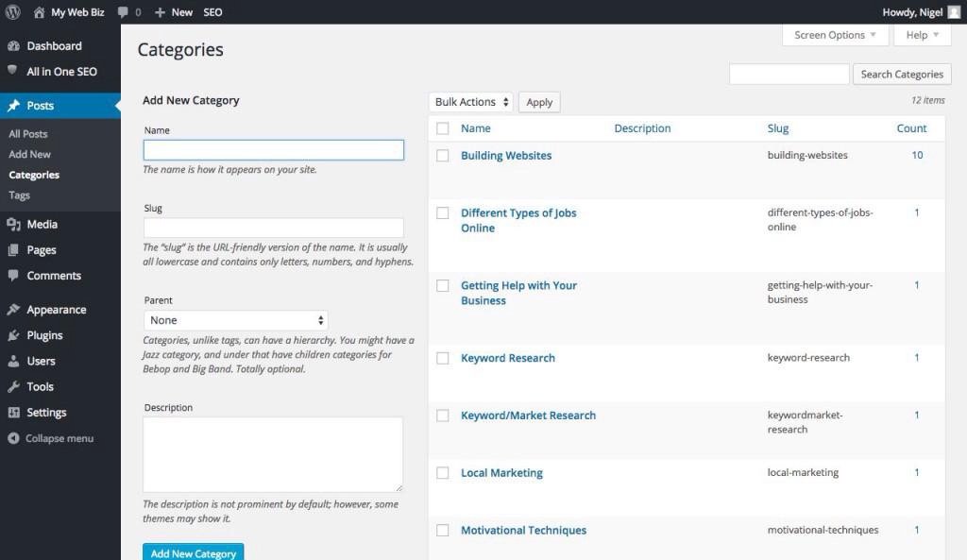
Task: Click the Plugins plug icon
Action: [13, 335]
